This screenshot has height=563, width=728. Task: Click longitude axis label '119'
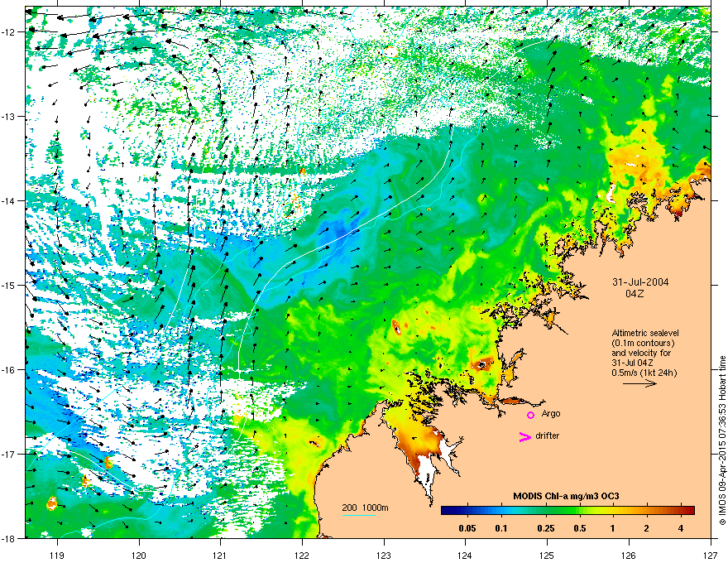click(x=57, y=555)
